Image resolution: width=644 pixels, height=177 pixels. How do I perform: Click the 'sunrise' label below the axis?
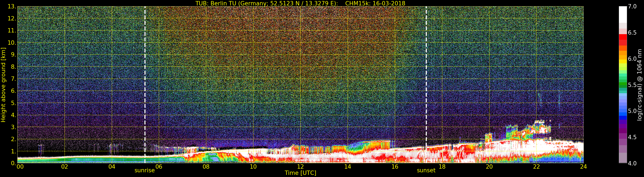tap(144, 171)
